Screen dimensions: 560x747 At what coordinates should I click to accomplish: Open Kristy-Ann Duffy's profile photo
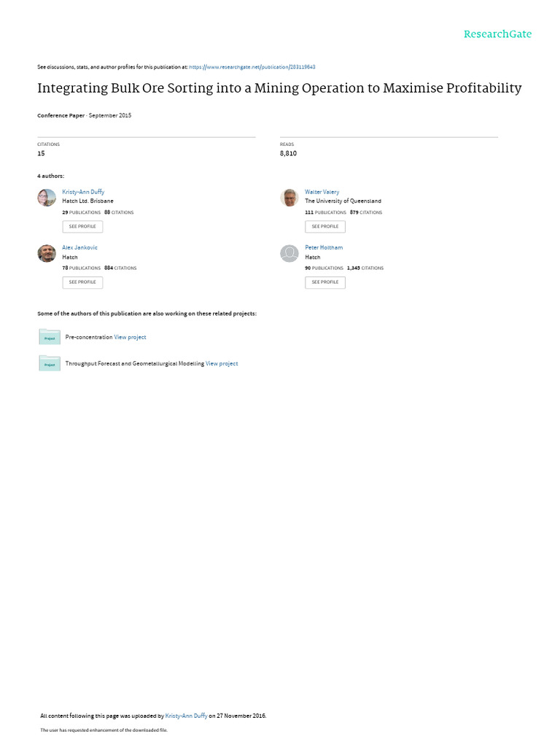(x=47, y=197)
